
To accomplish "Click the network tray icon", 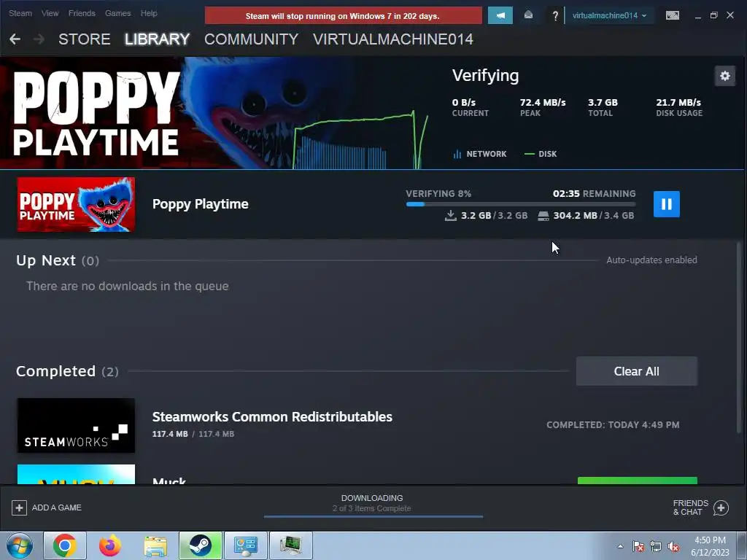I will (656, 546).
